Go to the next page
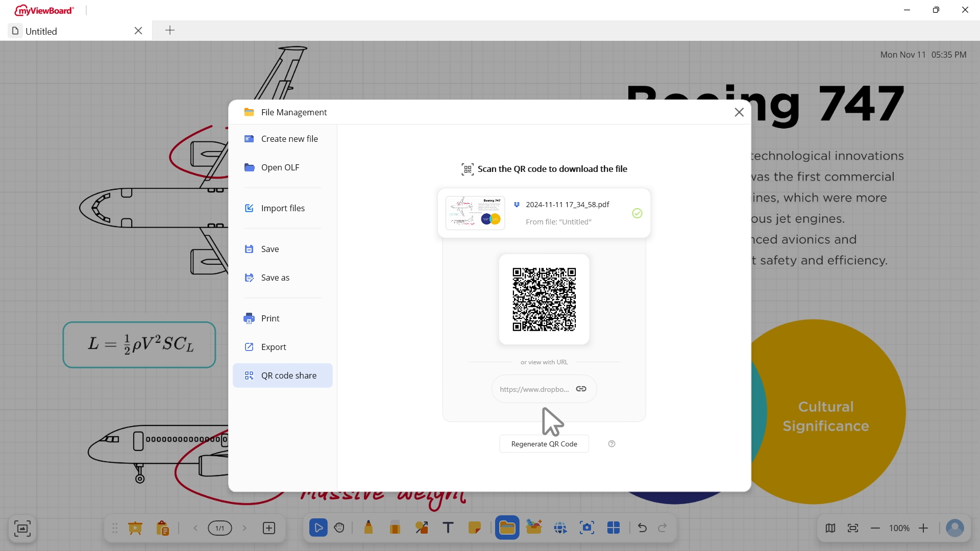The height and width of the screenshot is (551, 980). (x=244, y=528)
